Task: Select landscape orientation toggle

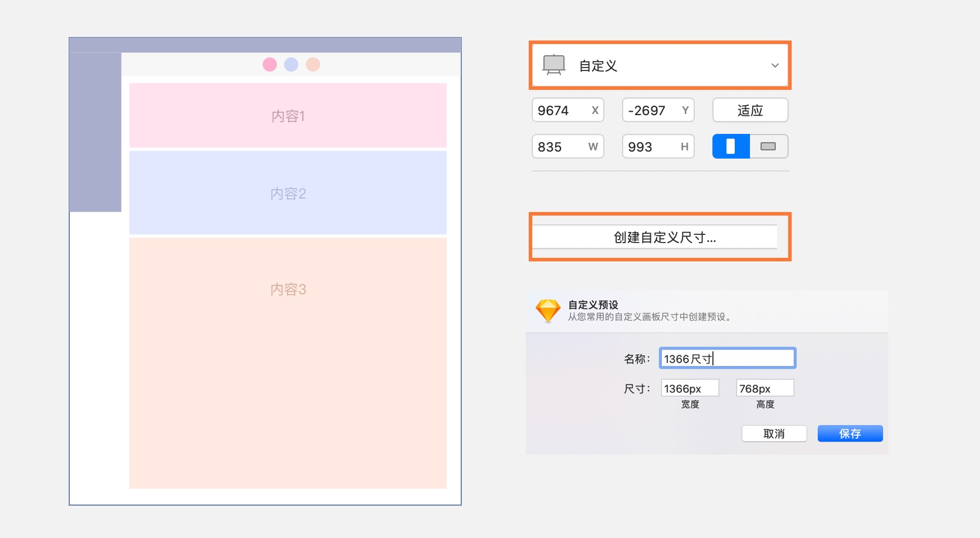Action: pyautogui.click(x=768, y=146)
